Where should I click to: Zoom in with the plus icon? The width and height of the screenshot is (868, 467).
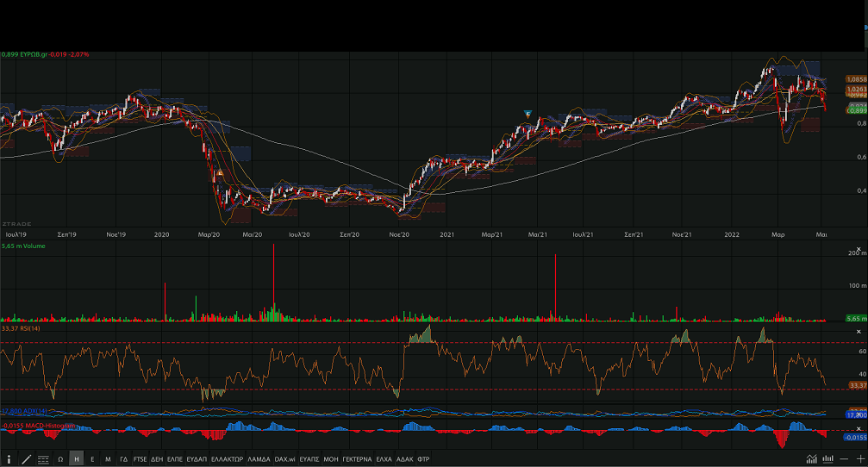859,459
